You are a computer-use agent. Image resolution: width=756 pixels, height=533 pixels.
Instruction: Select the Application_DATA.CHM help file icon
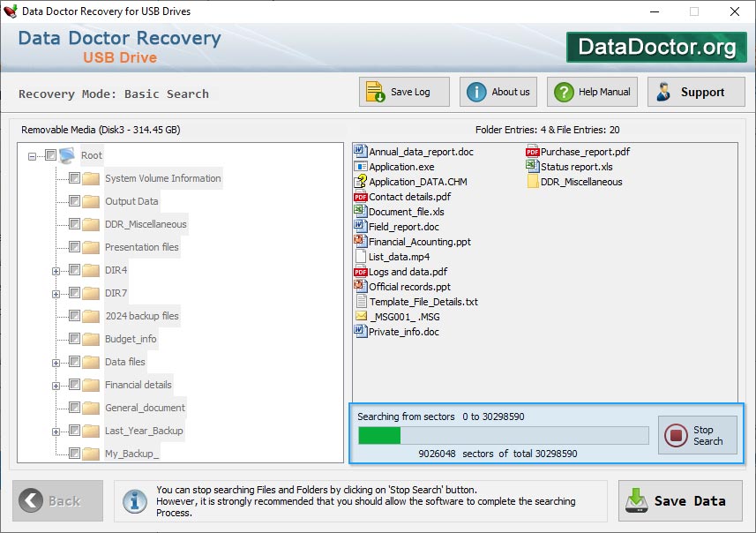(360, 182)
